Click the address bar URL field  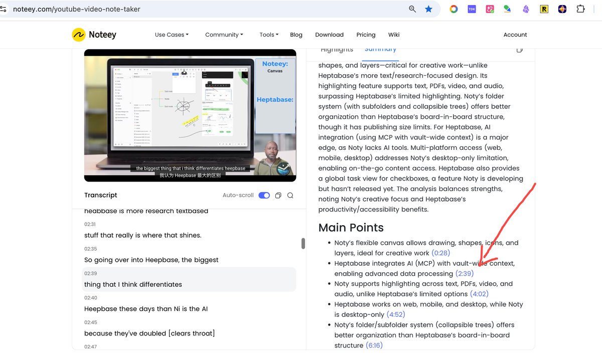(206, 9)
